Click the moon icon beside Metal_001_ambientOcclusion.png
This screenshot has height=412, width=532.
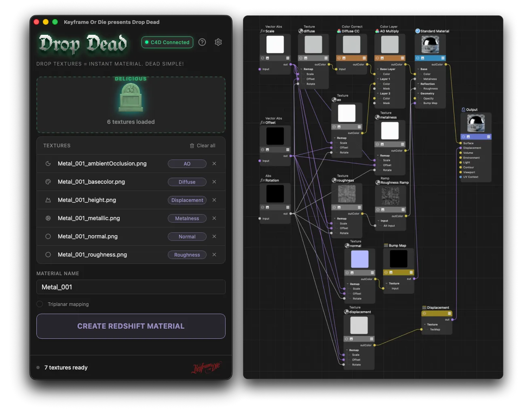(48, 164)
